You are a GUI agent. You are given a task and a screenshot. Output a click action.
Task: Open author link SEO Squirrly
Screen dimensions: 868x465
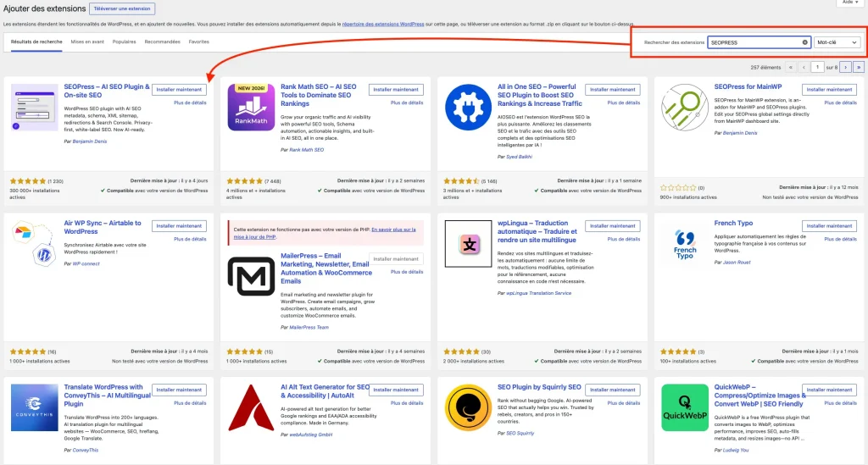(520, 434)
